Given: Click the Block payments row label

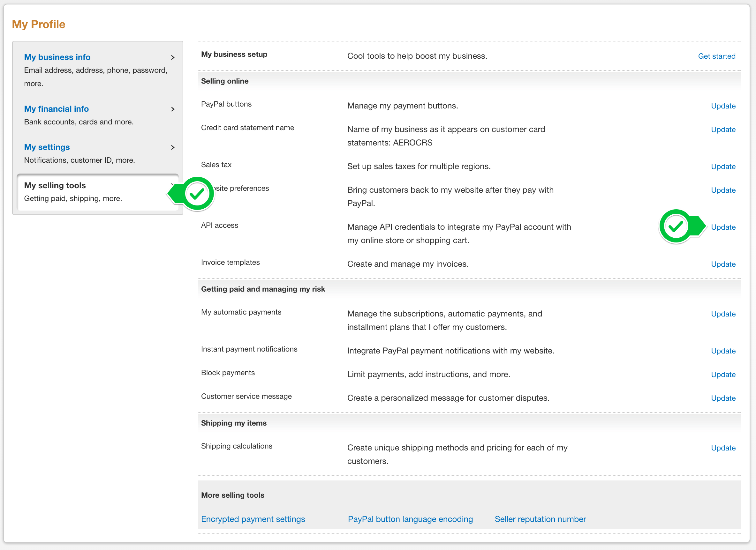Looking at the screenshot, I should click(228, 373).
